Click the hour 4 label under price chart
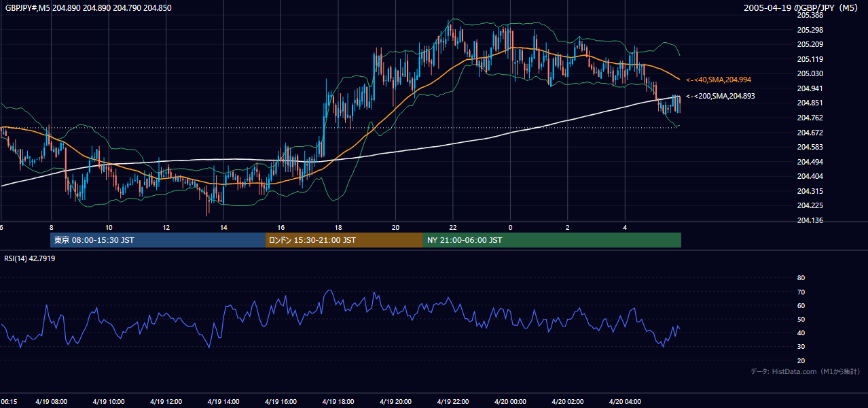Screen dimensions: 868x408 tap(625, 227)
